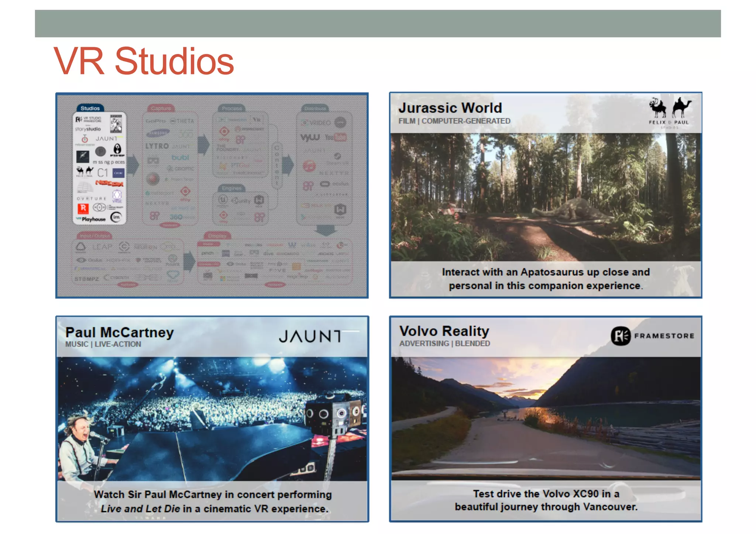Click the LYTRO logo in the Capture box

157,146
